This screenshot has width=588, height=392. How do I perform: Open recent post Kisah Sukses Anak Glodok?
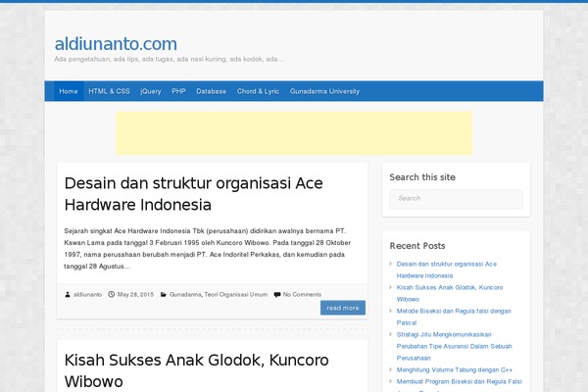pyautogui.click(x=450, y=293)
